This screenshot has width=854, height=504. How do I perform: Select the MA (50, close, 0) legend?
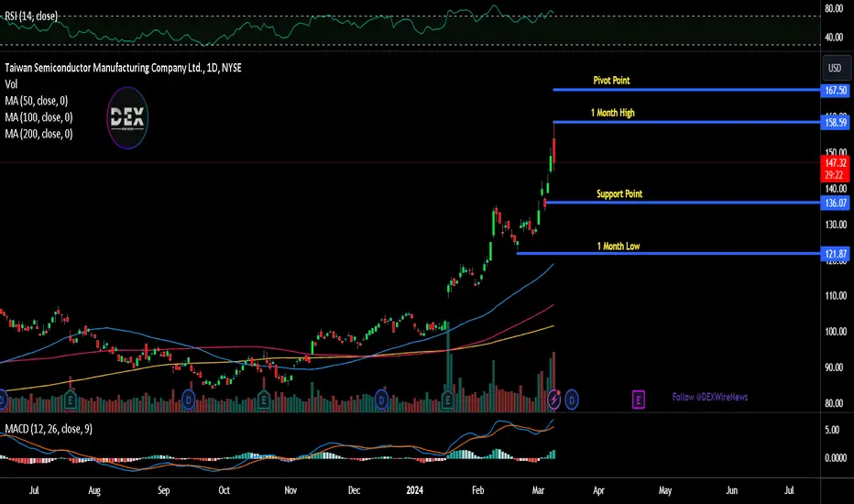[37, 101]
